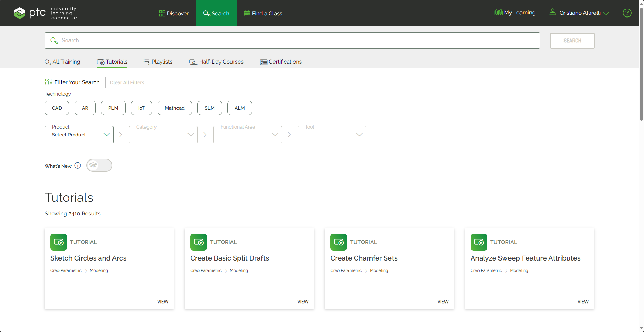
Task: Select the CAD technology filter
Action: 56,108
